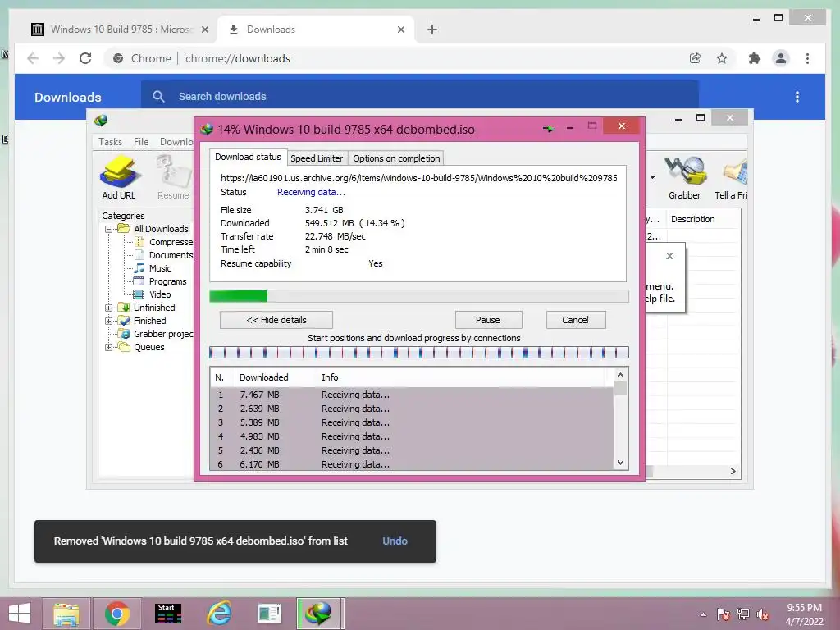Open the File menu in IDM

(x=141, y=141)
